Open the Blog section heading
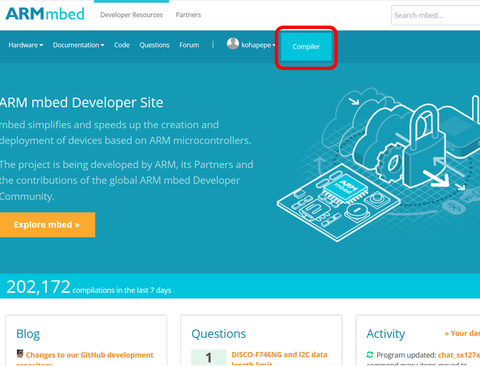This screenshot has width=480, height=367. click(x=28, y=334)
